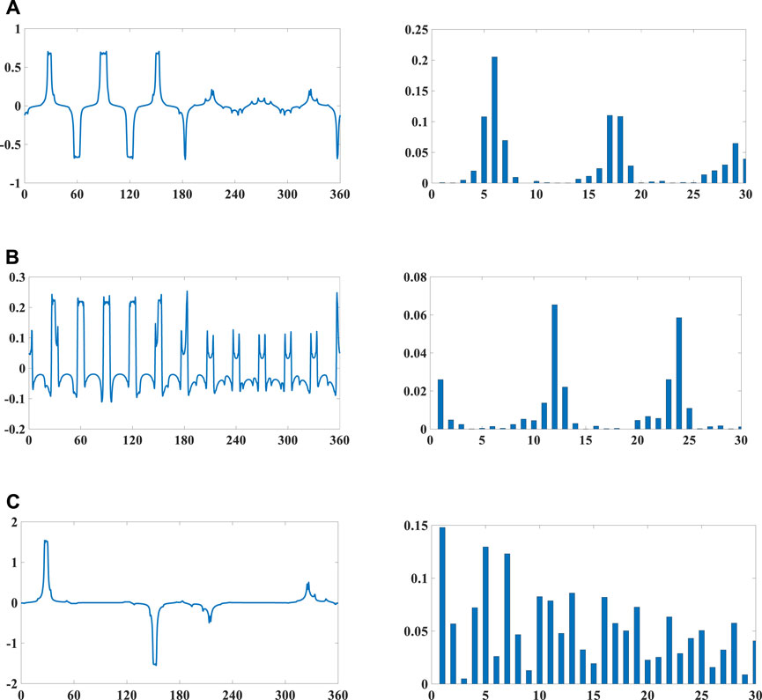The image size is (762, 700).
Task: Click the "15" x-axis tick in panel B spectrum
Action: [x=586, y=440]
